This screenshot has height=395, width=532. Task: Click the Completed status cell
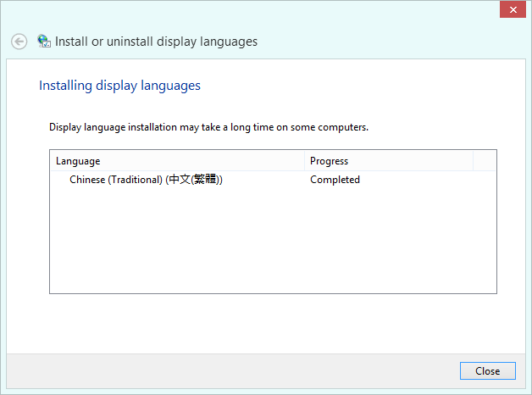point(335,180)
